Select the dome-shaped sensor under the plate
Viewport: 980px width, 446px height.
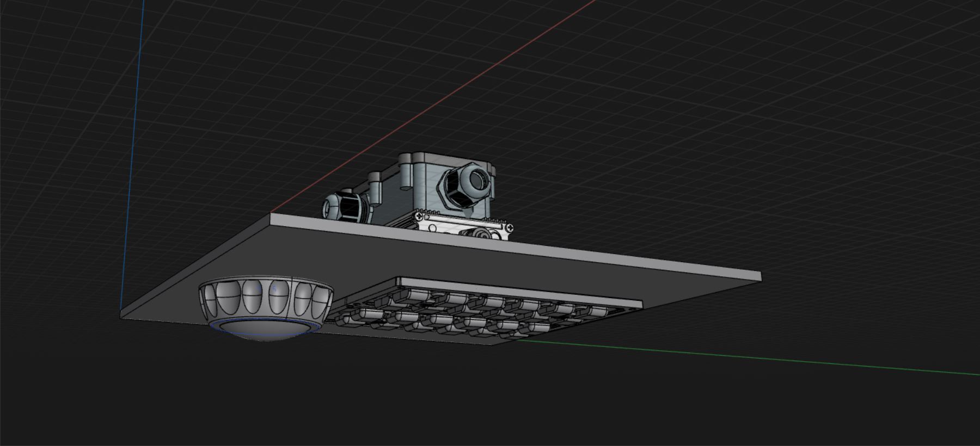tap(266, 308)
